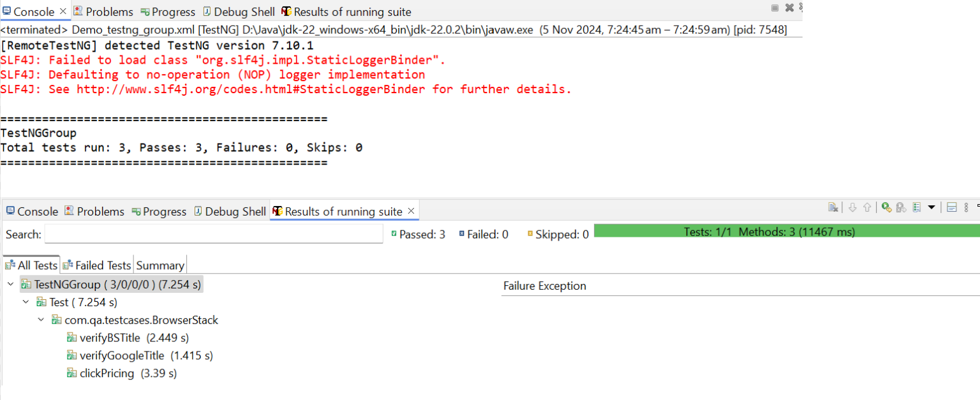This screenshot has width=980, height=400.
Task: Click the green checklist icon in results toolbar
Action: (x=917, y=207)
